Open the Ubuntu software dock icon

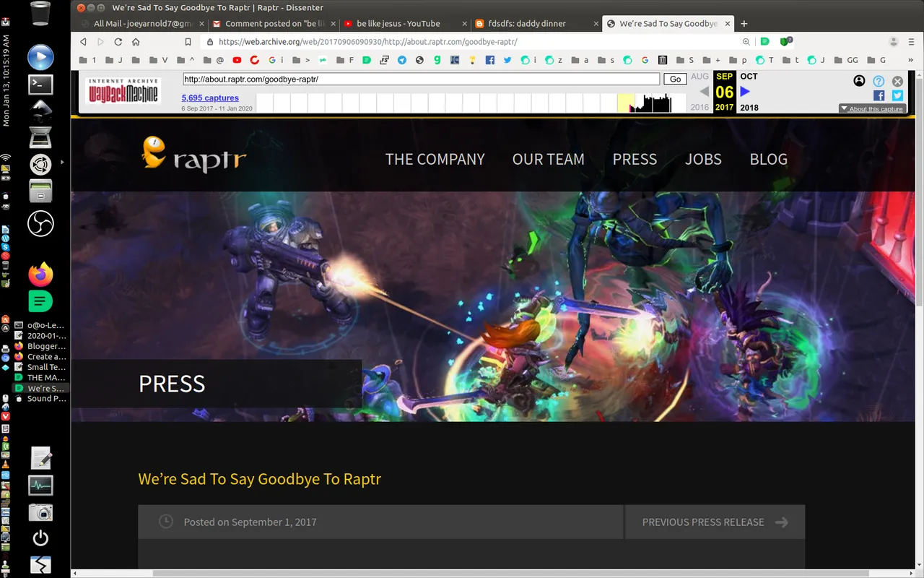coord(41,164)
